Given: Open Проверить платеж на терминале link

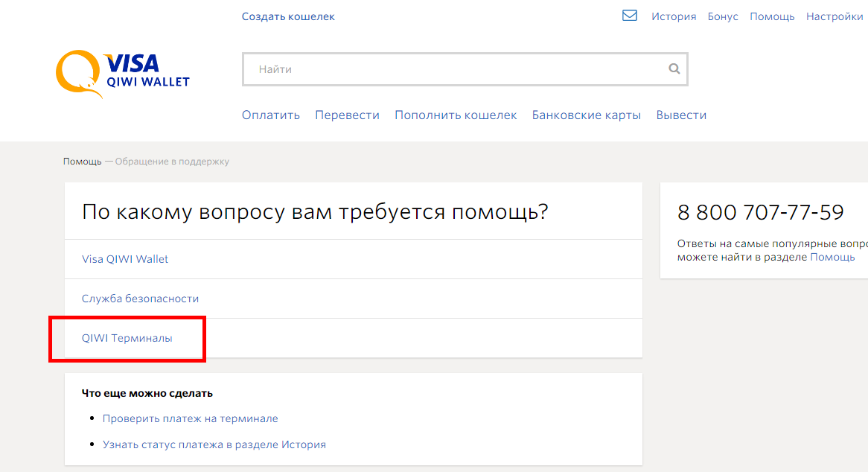Looking at the screenshot, I should click(191, 418).
